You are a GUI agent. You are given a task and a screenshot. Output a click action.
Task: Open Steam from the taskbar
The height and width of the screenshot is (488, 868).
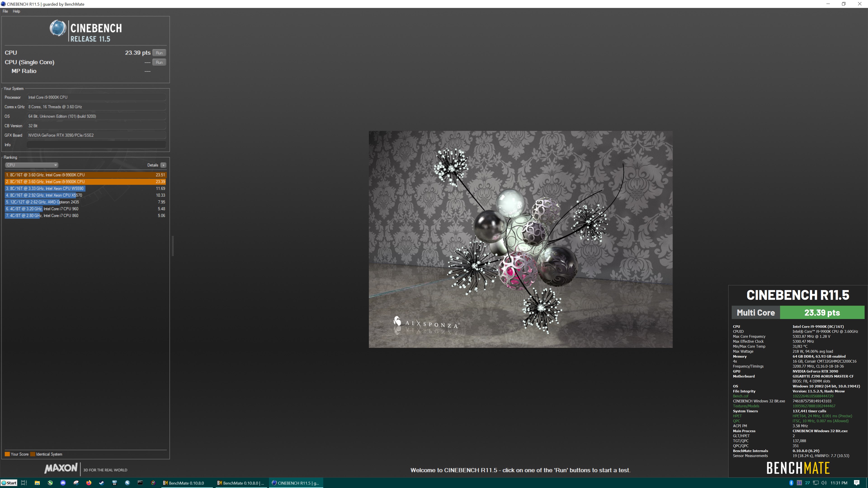point(101,483)
